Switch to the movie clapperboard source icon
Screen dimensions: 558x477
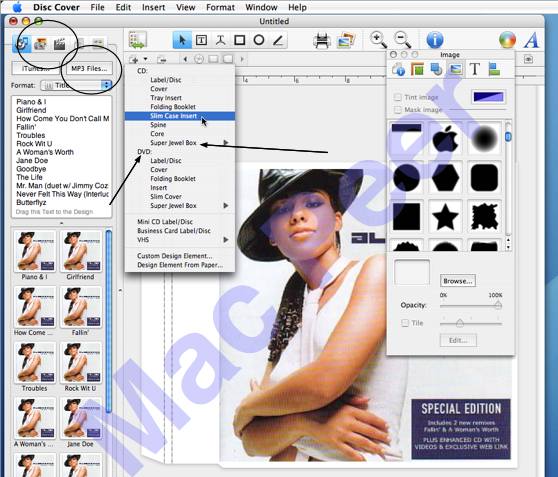(59, 44)
